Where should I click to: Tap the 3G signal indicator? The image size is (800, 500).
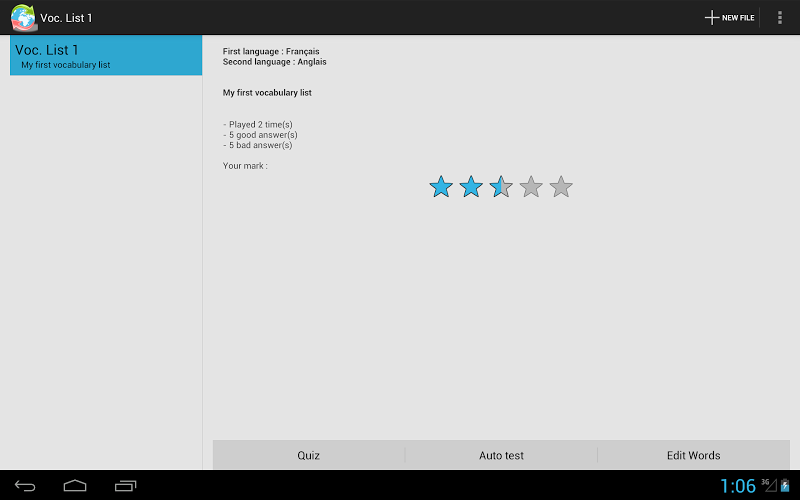tap(769, 485)
